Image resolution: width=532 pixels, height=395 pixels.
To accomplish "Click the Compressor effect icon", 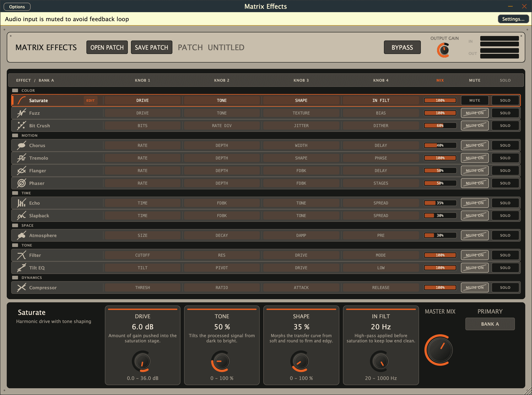I will (22, 288).
